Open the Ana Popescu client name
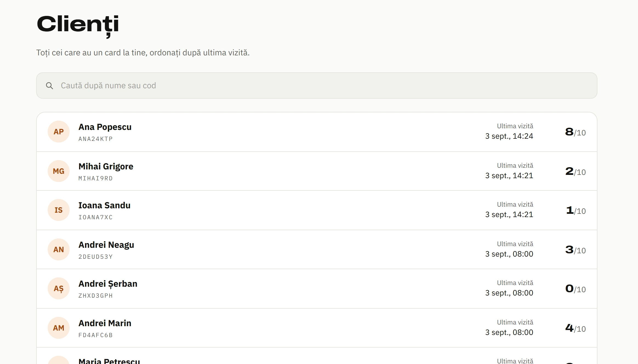The width and height of the screenshot is (638, 364). point(105,127)
